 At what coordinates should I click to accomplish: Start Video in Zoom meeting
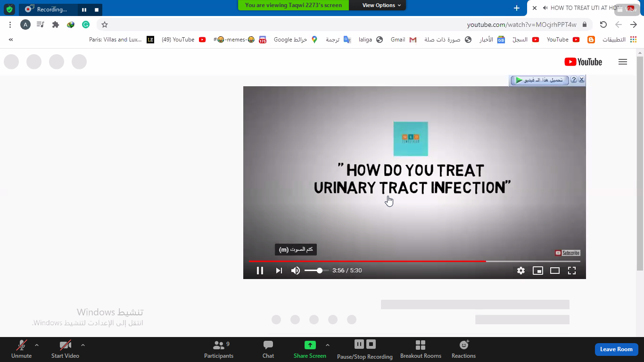coord(65,349)
